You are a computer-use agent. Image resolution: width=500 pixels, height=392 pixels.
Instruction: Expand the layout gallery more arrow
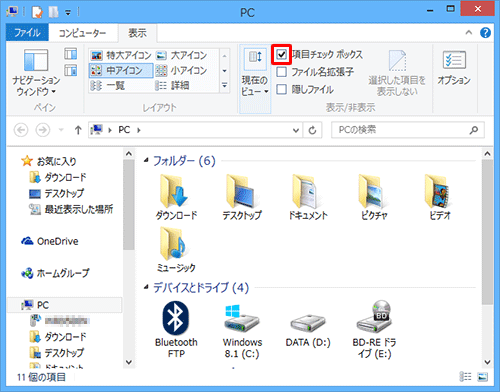(x=224, y=86)
